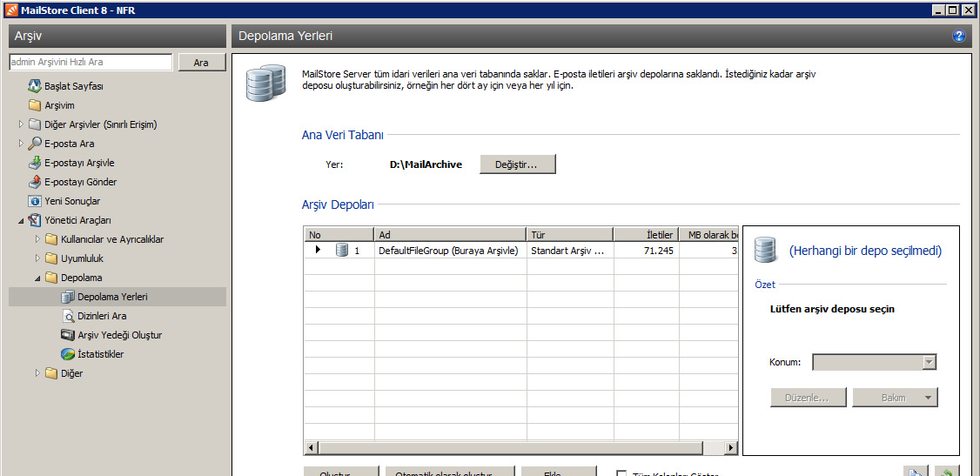Click the horizontal scrollbar thumb
This screenshot has height=476, width=980.
pyautogui.click(x=511, y=447)
